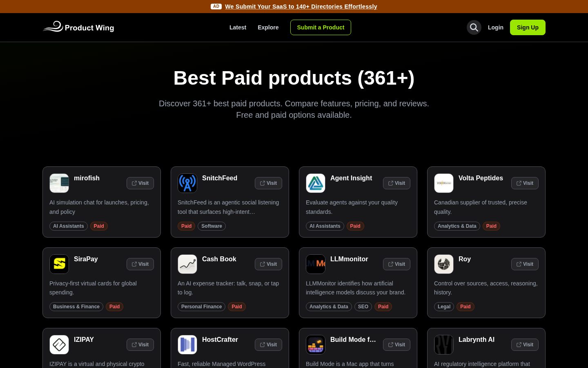Visit the SiraPay product
This screenshot has width=588, height=368.
140,264
